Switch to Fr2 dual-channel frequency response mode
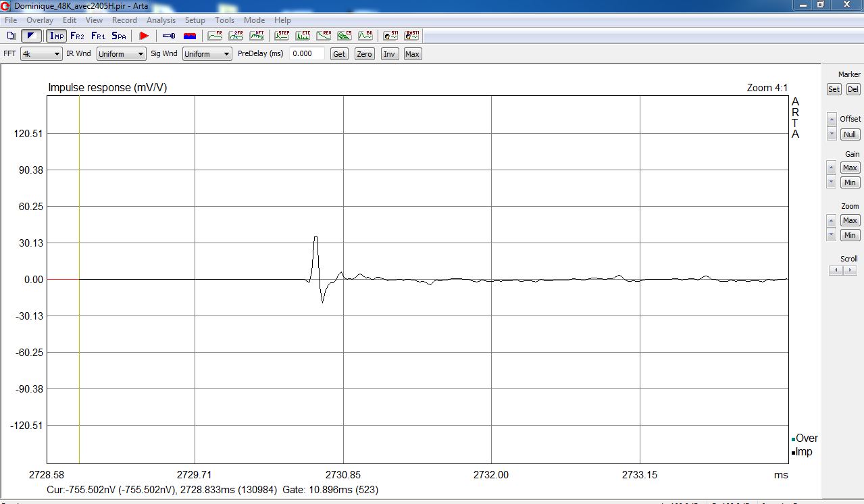The height and width of the screenshot is (504, 864). point(77,36)
